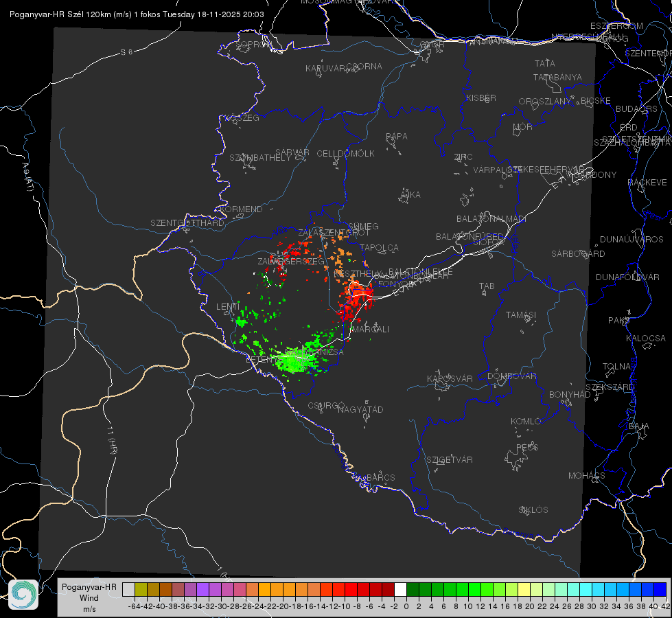Click the SZOMBATHELY label
Viewport: 672px width, 618px height.
pos(260,158)
